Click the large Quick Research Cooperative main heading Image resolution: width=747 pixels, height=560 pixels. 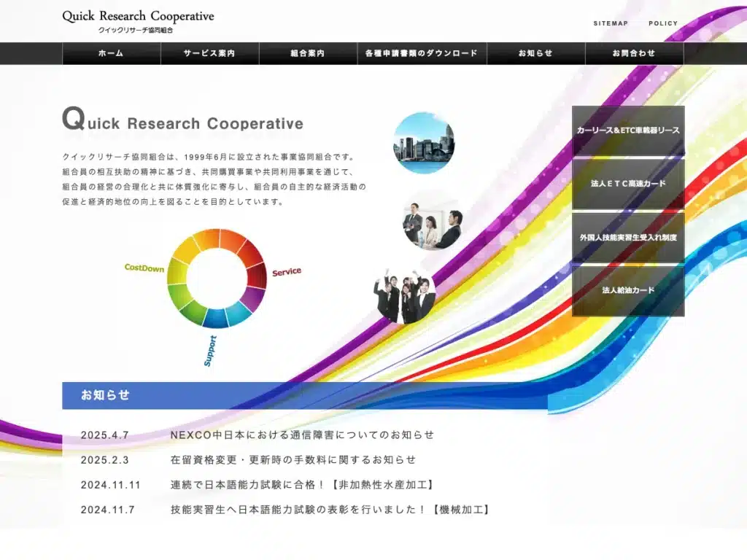point(182,119)
